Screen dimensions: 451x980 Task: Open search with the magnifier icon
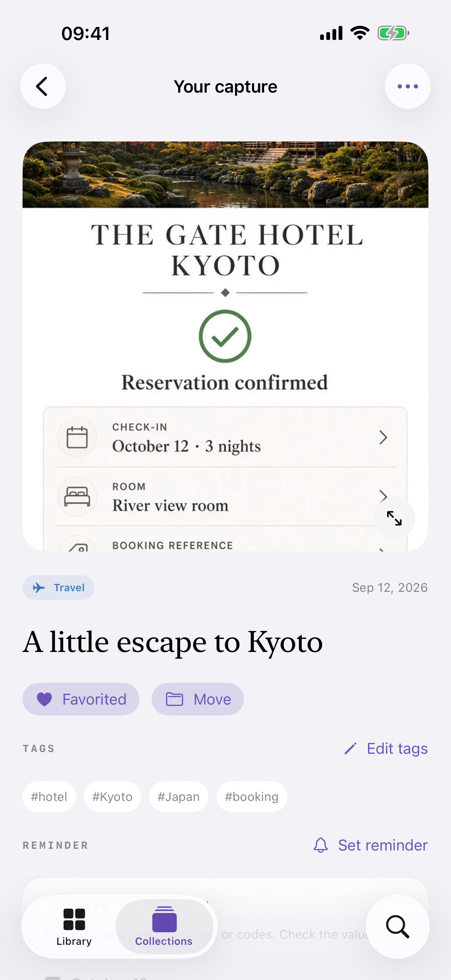click(x=397, y=926)
